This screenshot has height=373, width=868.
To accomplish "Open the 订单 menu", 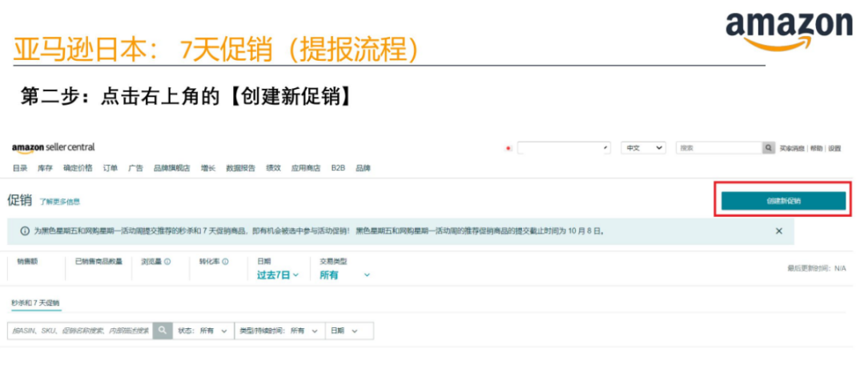I will coord(111,168).
